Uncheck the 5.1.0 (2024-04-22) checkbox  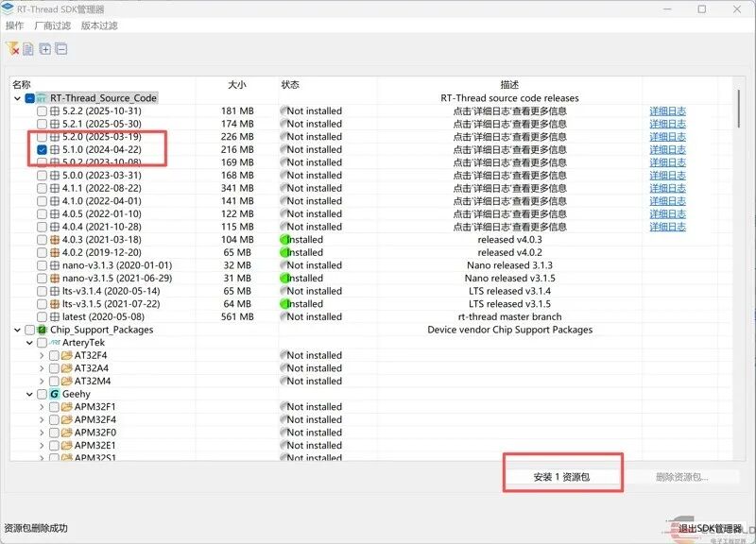tap(42, 150)
